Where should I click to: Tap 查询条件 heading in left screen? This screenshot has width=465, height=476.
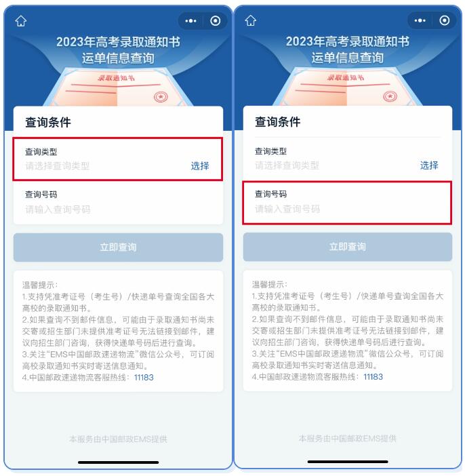click(x=48, y=122)
